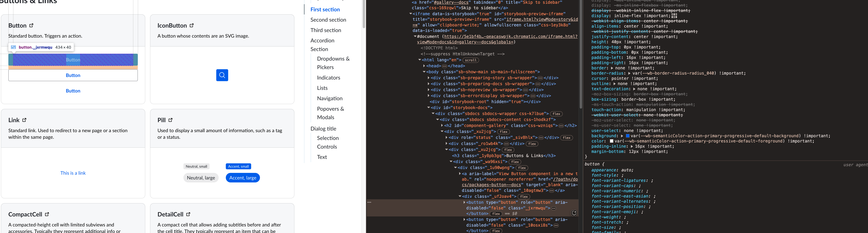Open Lists entry in contents
868x233 pixels.
(322, 88)
